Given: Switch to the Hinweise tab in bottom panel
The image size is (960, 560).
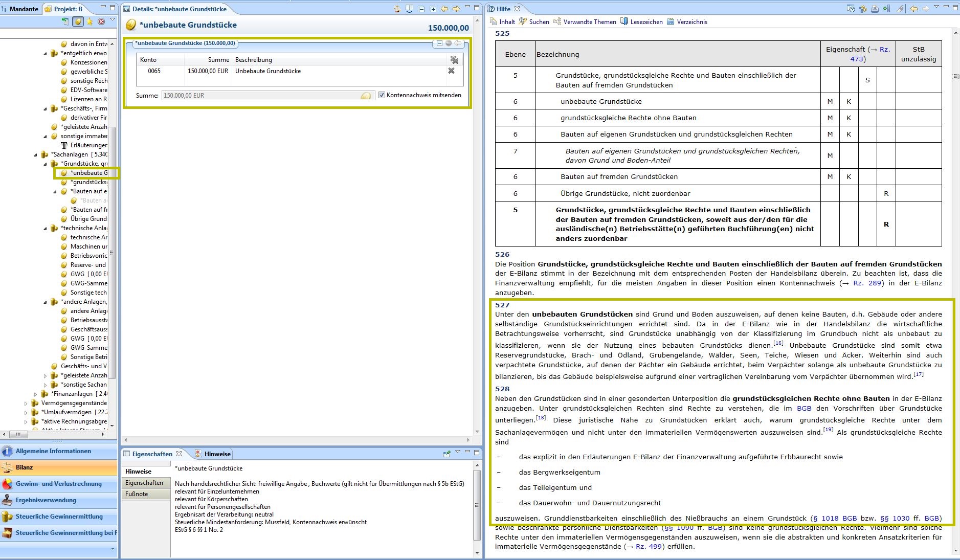Looking at the screenshot, I should 213,454.
